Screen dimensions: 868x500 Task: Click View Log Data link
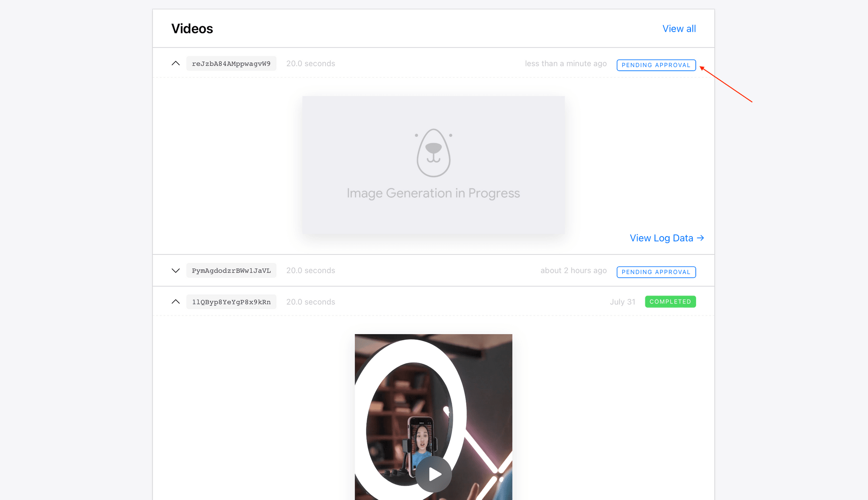pos(665,238)
